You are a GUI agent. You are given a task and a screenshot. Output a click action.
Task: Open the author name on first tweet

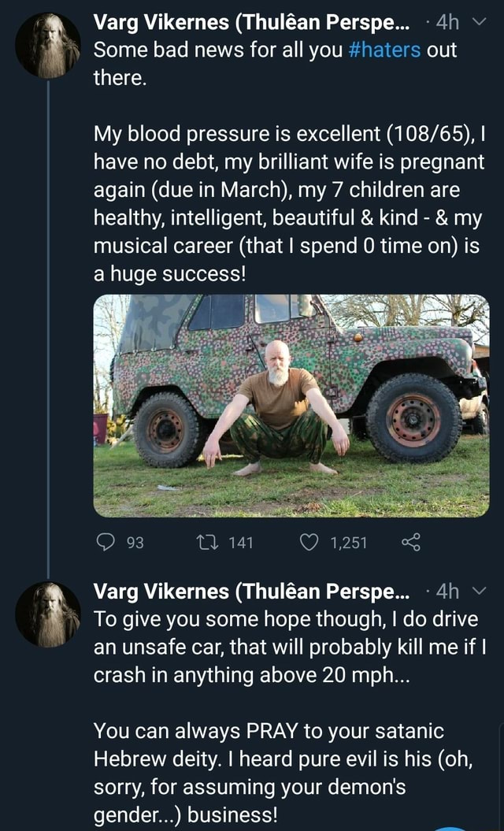point(251,22)
